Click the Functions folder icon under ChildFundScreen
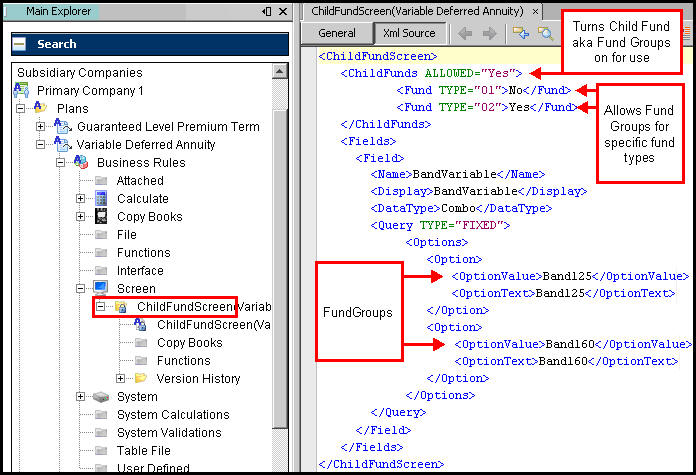 [141, 360]
